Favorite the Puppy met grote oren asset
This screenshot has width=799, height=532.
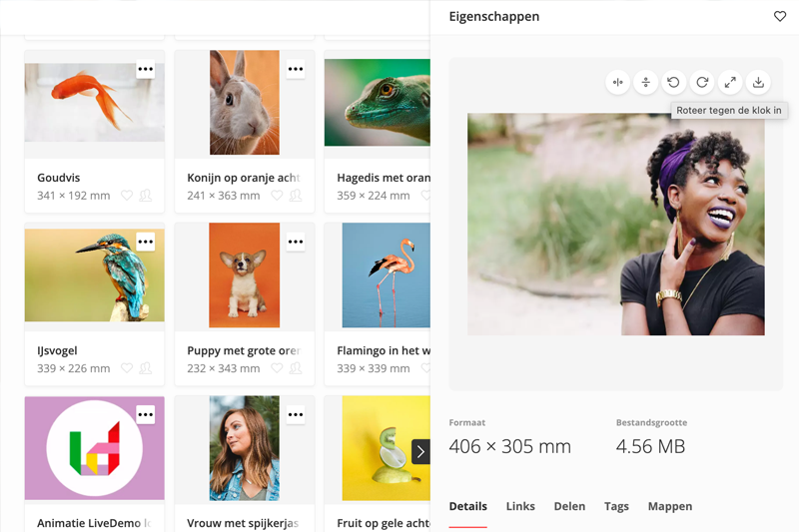click(277, 368)
